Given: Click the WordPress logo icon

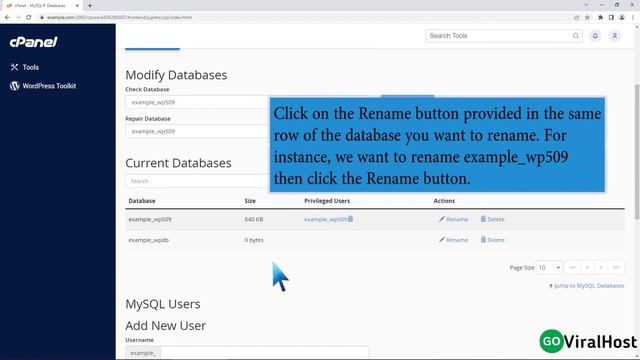Looking at the screenshot, I should pyautogui.click(x=15, y=86).
